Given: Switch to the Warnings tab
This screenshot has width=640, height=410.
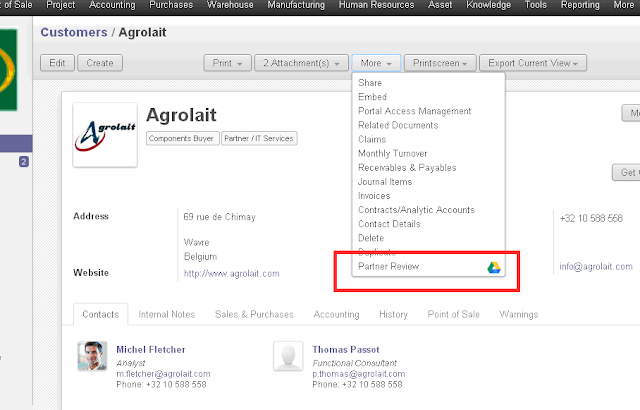Looking at the screenshot, I should pos(519,314).
